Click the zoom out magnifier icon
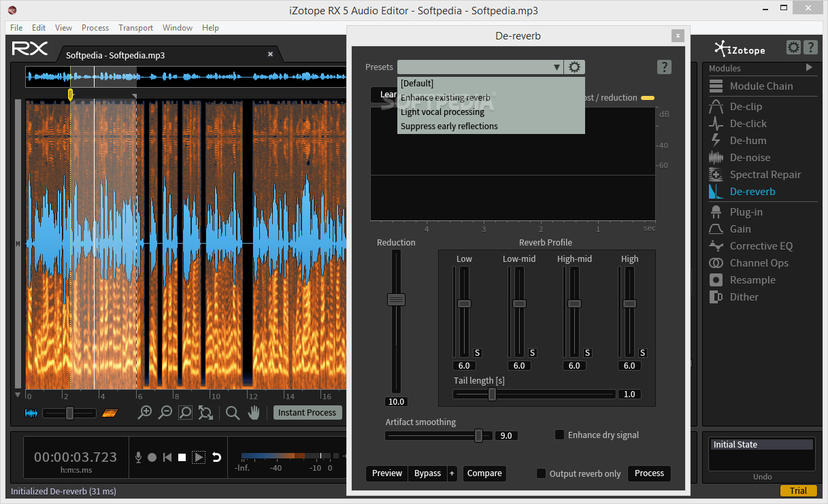828x504 pixels. coord(165,412)
